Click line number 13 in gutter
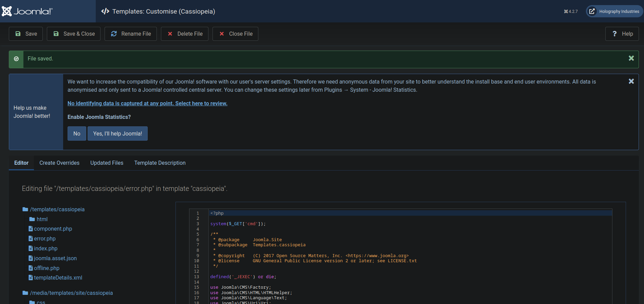 tap(197, 277)
